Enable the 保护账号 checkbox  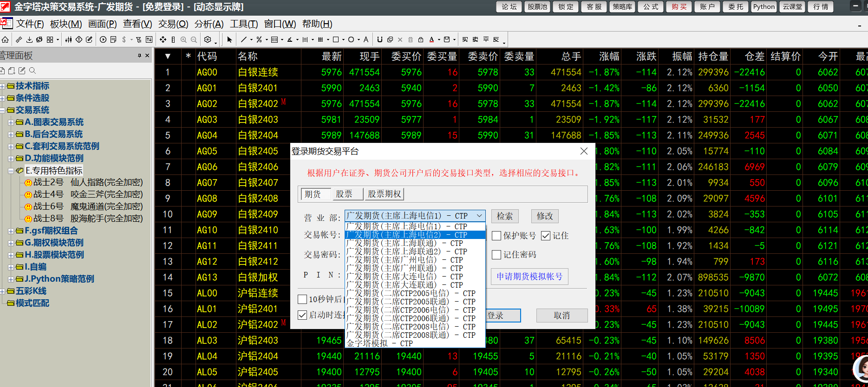pos(496,236)
